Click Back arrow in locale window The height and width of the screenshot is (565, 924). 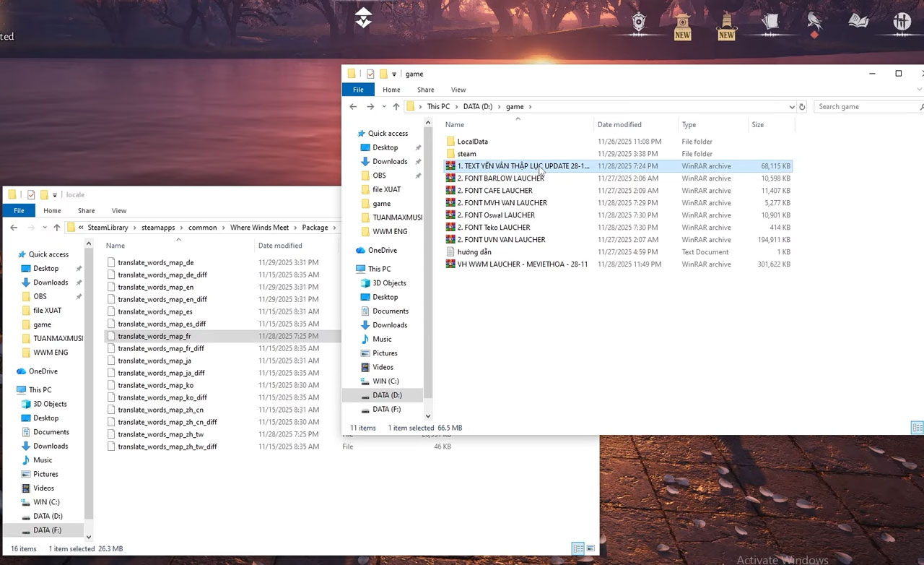(14, 228)
